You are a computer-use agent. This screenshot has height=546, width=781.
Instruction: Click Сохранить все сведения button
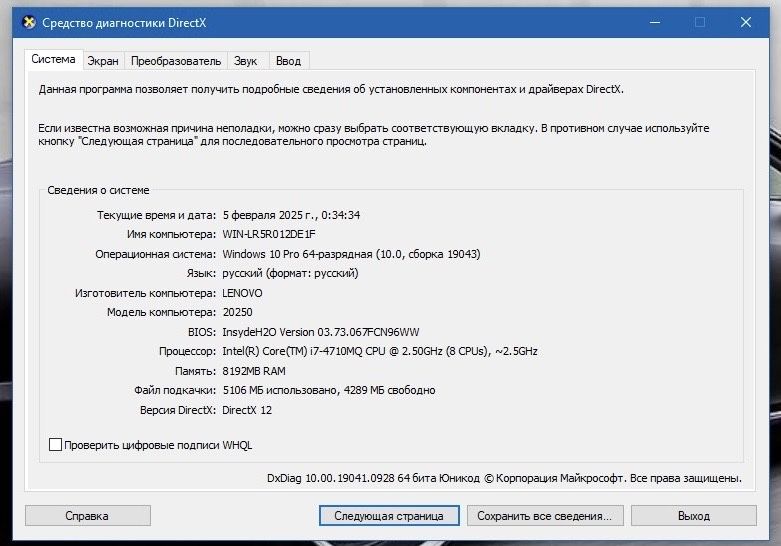tap(545, 516)
